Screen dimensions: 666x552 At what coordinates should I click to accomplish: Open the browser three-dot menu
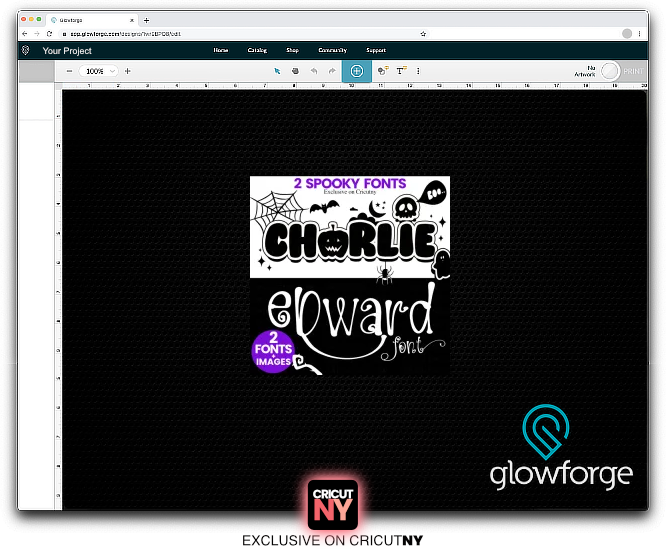(x=640, y=34)
